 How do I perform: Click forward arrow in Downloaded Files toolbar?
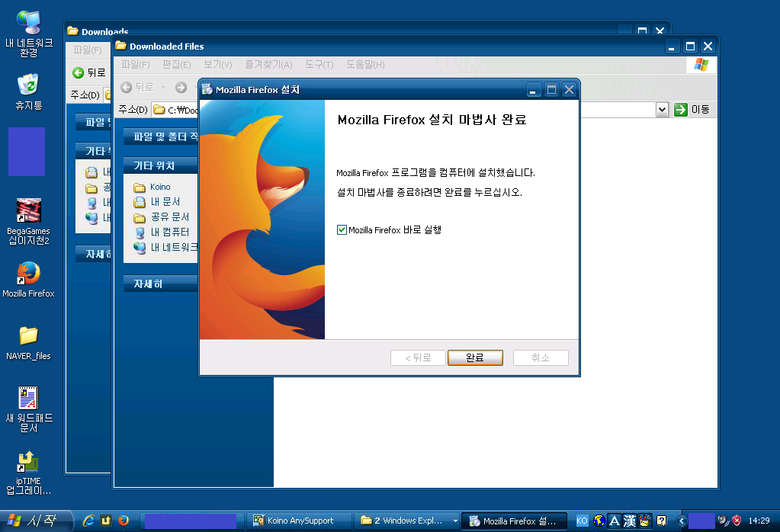click(x=181, y=88)
